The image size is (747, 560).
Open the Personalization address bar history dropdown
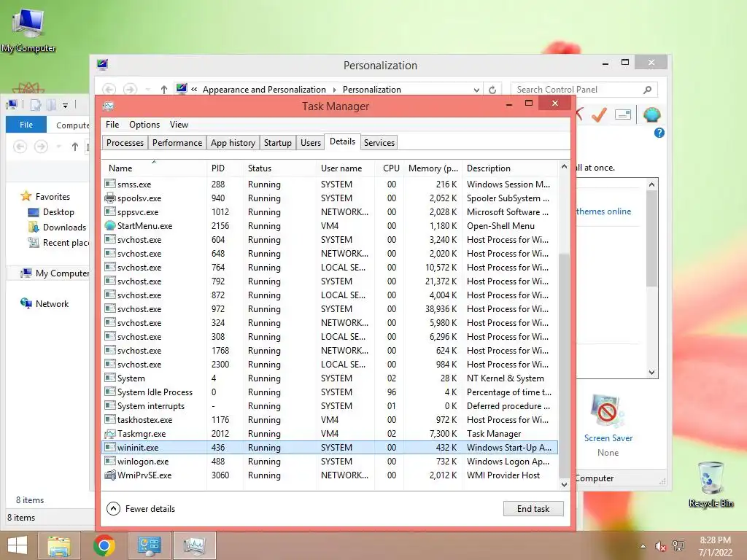coord(476,90)
